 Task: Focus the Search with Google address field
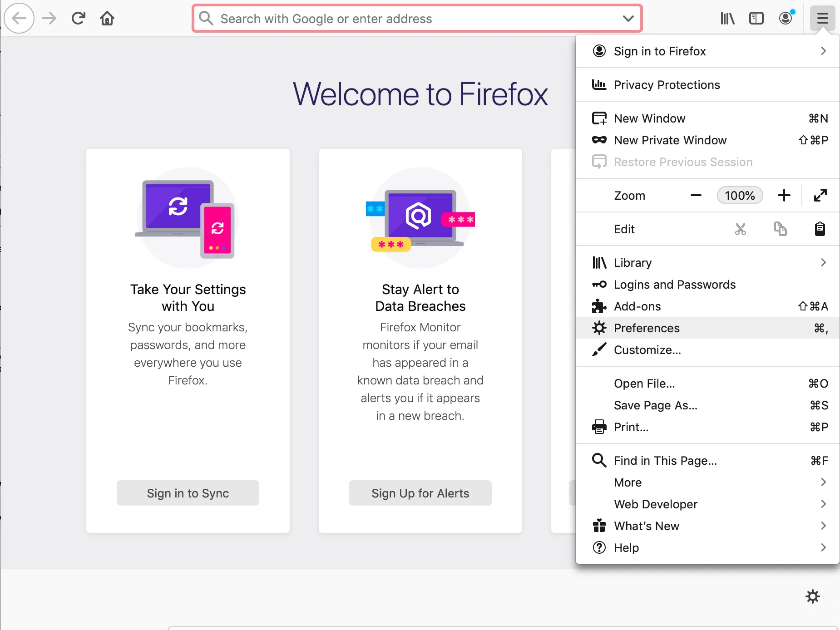(x=417, y=19)
